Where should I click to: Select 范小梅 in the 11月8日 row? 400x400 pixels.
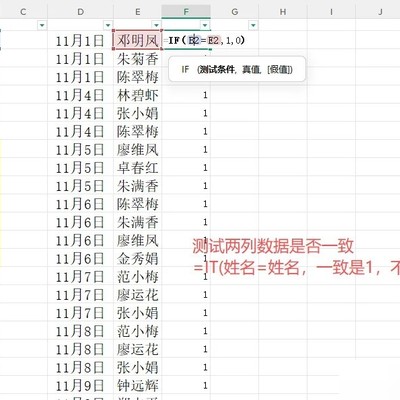click(x=137, y=331)
